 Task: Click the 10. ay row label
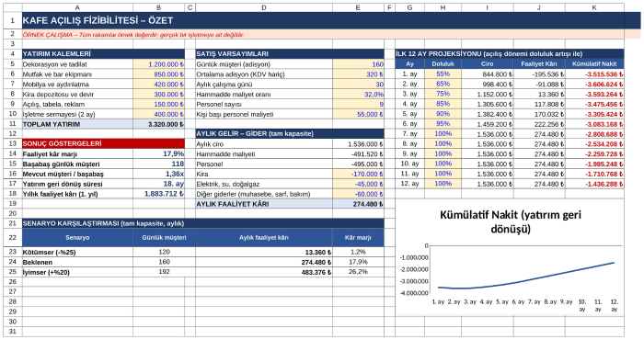coord(410,164)
